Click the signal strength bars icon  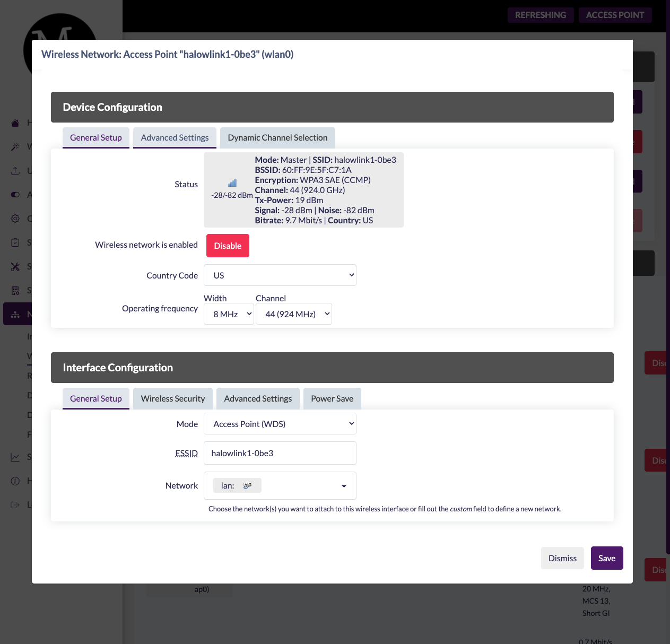[x=232, y=183]
